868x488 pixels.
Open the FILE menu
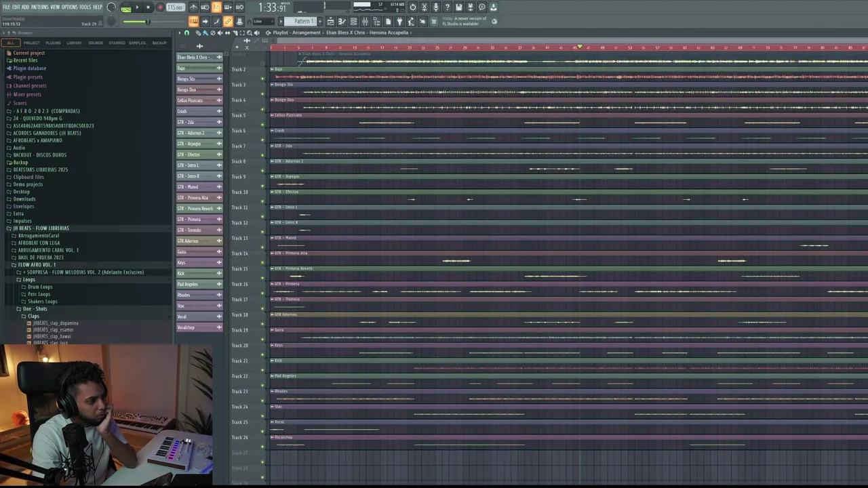pos(7,7)
